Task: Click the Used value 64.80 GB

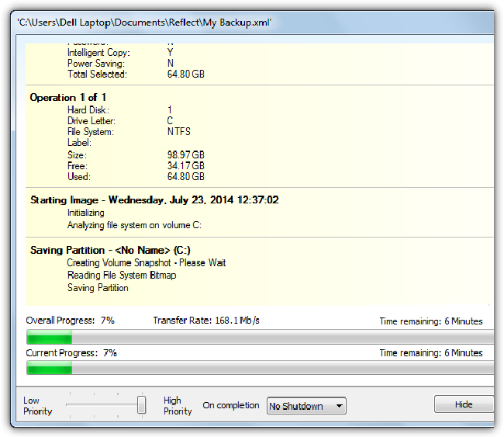Action: (186, 177)
